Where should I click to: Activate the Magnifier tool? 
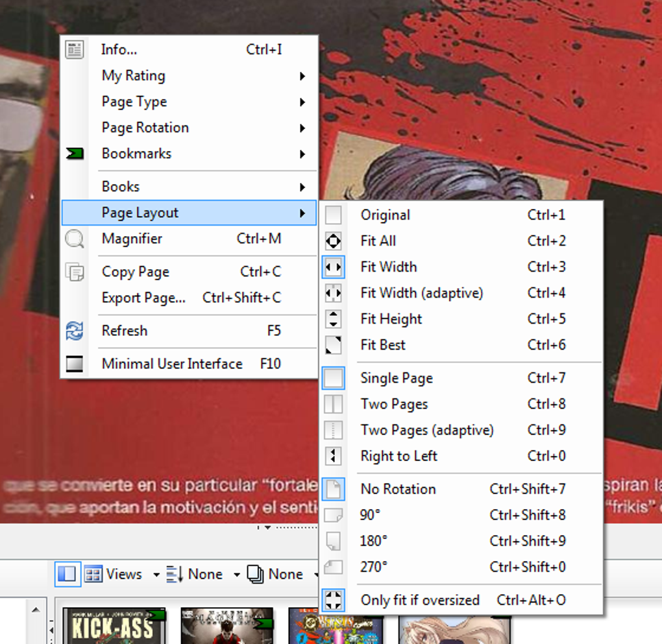pyautogui.click(x=189, y=239)
